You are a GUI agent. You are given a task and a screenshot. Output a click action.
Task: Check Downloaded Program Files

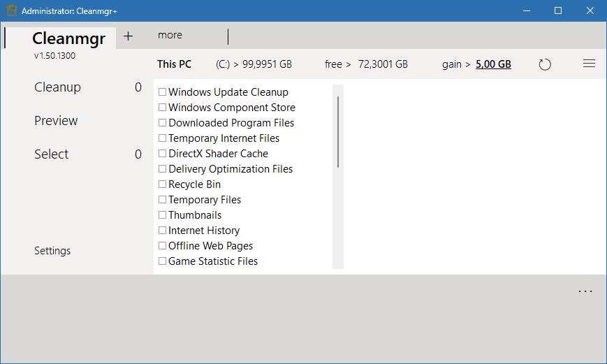pyautogui.click(x=162, y=123)
